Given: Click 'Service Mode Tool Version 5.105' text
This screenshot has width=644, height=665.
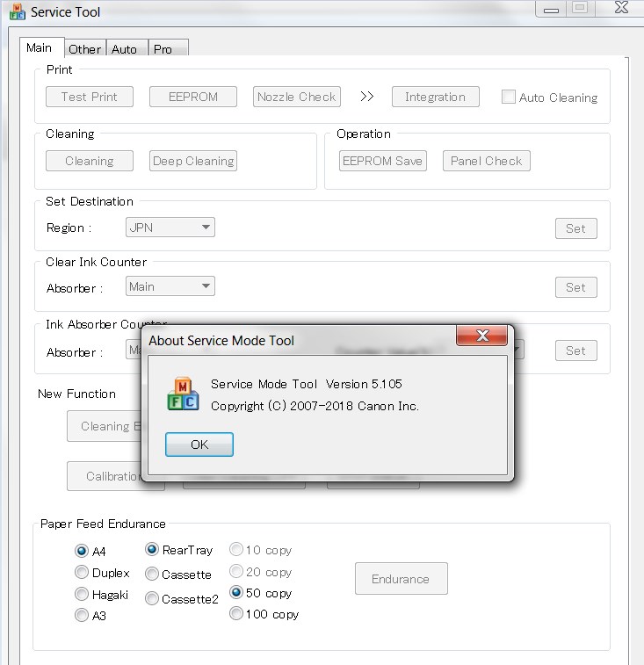Looking at the screenshot, I should [x=307, y=384].
